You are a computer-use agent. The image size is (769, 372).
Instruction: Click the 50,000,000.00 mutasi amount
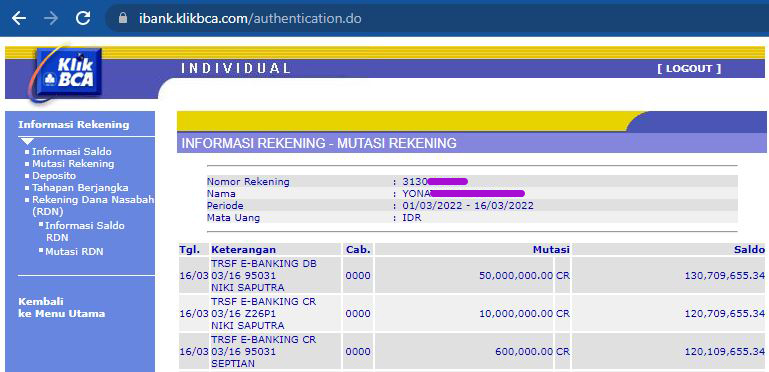tap(516, 275)
